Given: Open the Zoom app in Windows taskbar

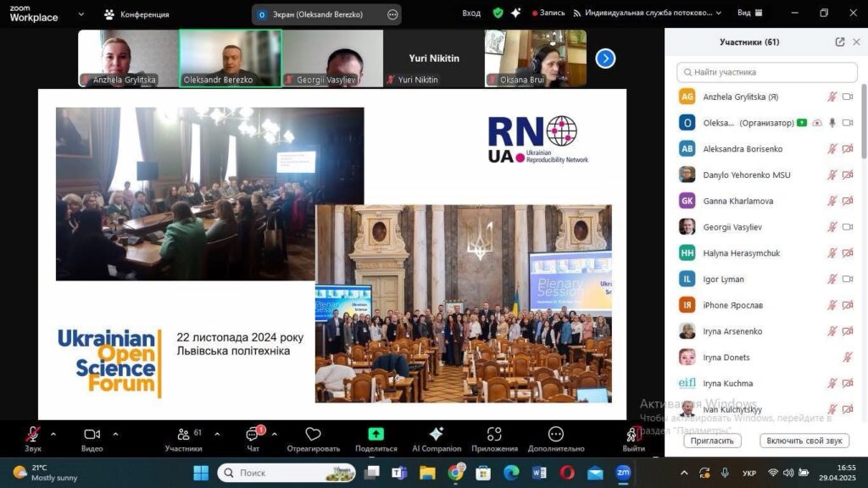Looking at the screenshot, I should (623, 472).
